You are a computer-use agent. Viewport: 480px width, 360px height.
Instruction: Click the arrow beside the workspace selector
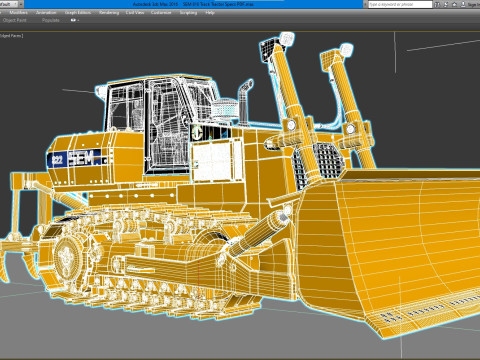(21, 4)
